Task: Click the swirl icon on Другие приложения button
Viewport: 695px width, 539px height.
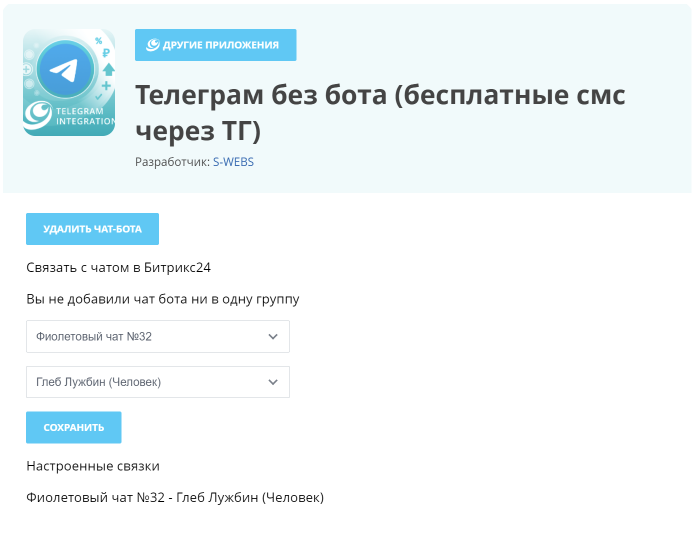Action: pyautogui.click(x=152, y=45)
